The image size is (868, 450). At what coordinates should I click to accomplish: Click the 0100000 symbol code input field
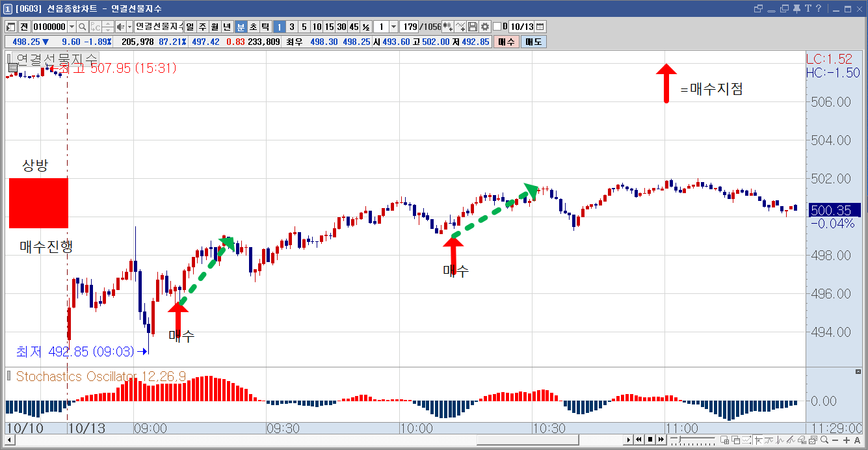coord(49,27)
